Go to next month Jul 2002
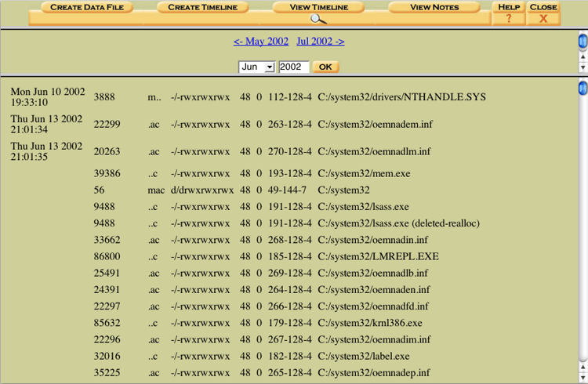The width and height of the screenshot is (588, 384). pos(320,42)
